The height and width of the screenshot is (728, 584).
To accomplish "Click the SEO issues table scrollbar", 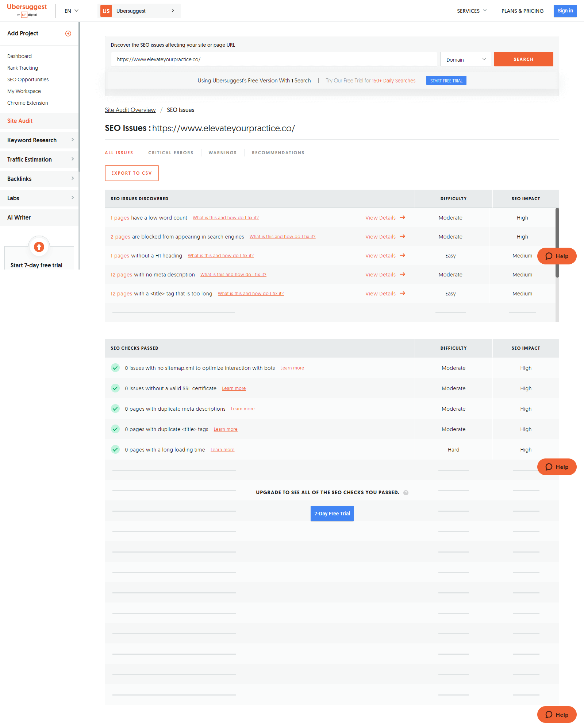I will pos(557,243).
